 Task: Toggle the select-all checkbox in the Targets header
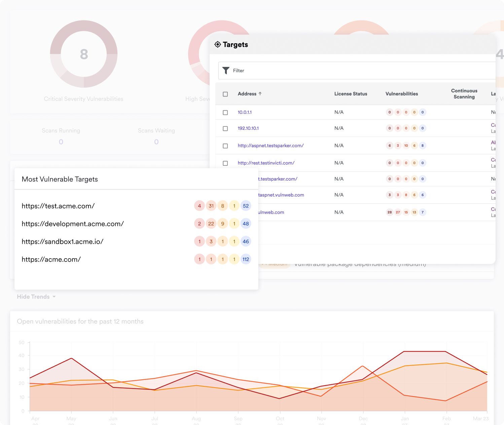pyautogui.click(x=225, y=94)
